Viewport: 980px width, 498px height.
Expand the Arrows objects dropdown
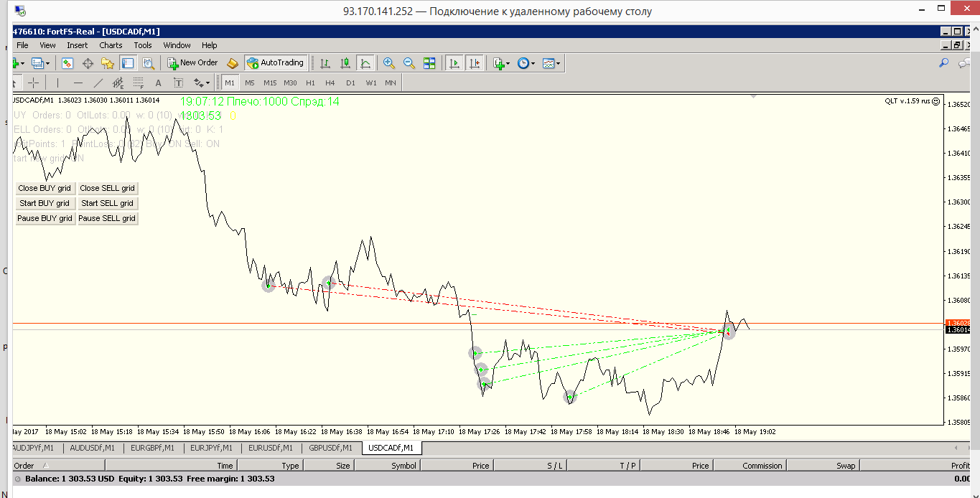207,83
